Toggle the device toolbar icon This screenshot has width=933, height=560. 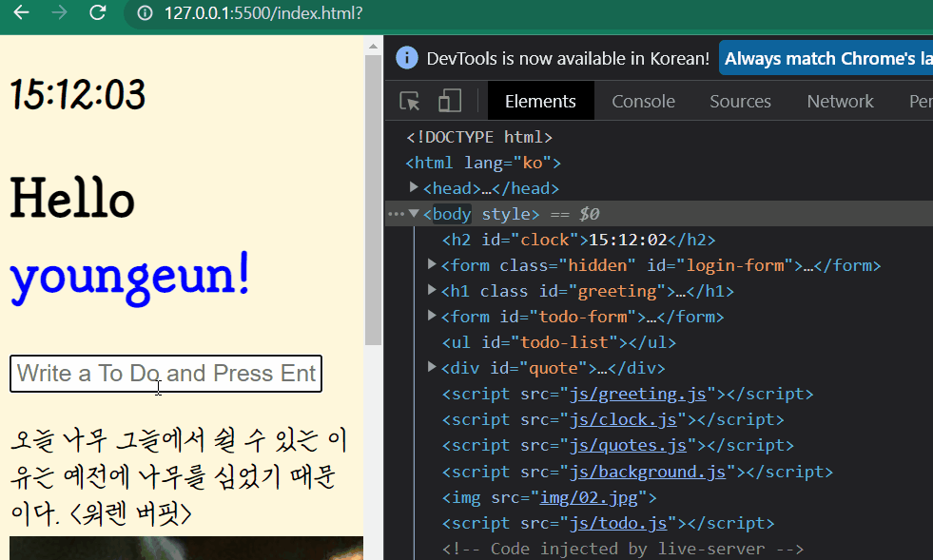(x=450, y=102)
